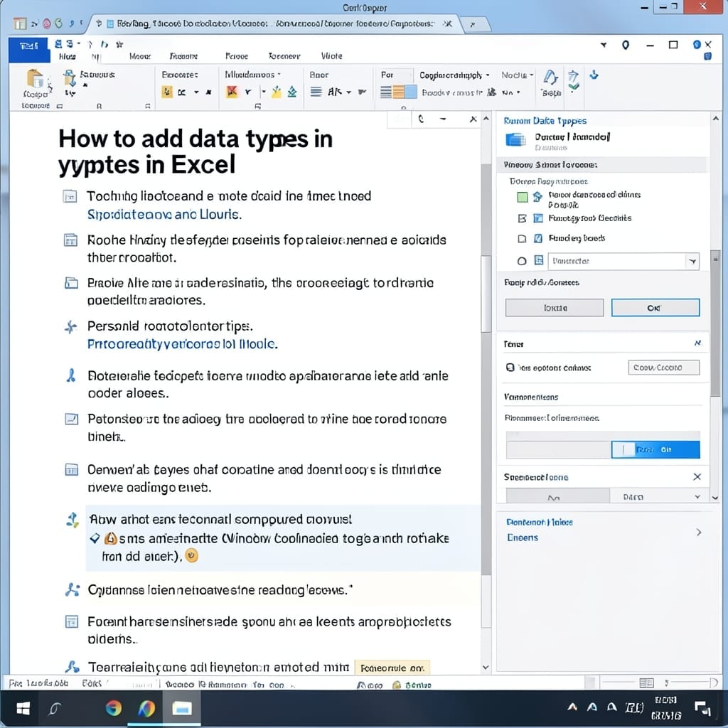Switch the blue On toggle in panel
The image size is (728, 728).
[655, 449]
